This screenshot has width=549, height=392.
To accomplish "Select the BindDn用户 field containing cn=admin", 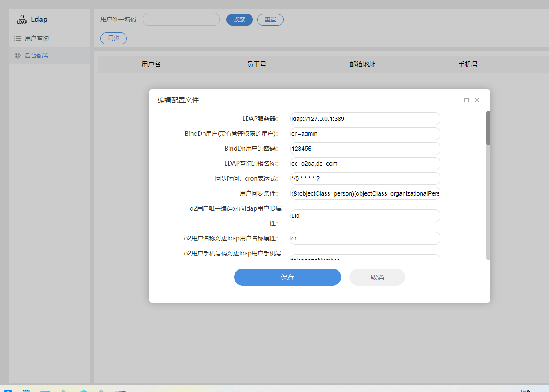I will 365,134.
